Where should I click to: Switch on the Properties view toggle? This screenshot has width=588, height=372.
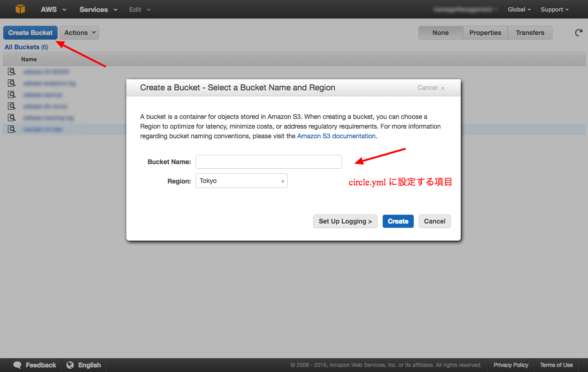pos(485,33)
